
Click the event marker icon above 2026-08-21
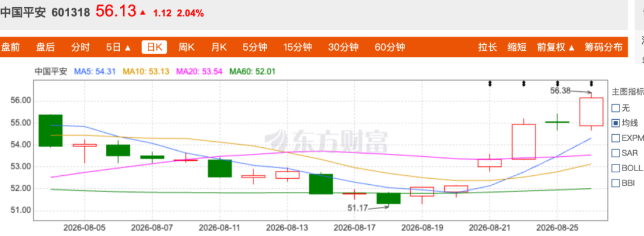490,83
